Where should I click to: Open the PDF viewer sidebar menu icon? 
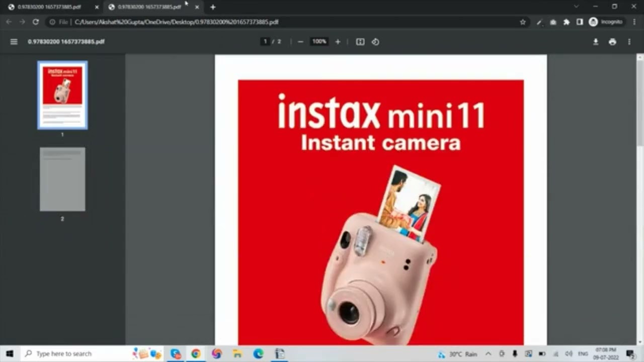(14, 42)
